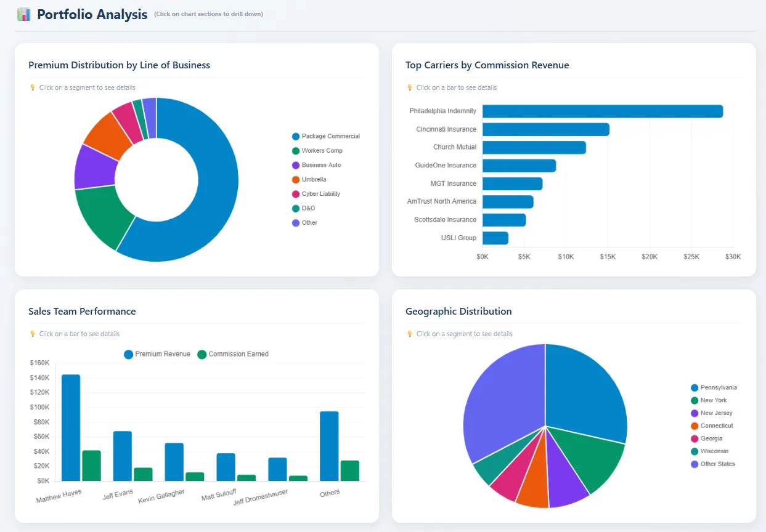Click the USLI Group bar
This screenshot has height=532, width=766.
495,238
